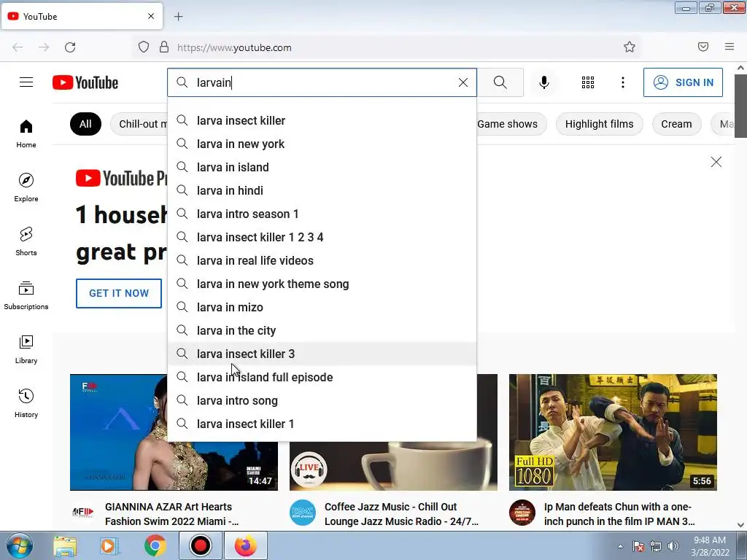This screenshot has height=560, width=747.
Task: Choose suggestion 'larva in island'
Action: (x=322, y=167)
